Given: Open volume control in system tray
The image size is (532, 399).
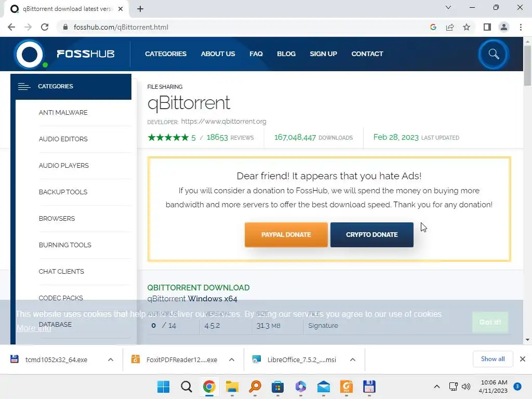Looking at the screenshot, I should coord(466,387).
